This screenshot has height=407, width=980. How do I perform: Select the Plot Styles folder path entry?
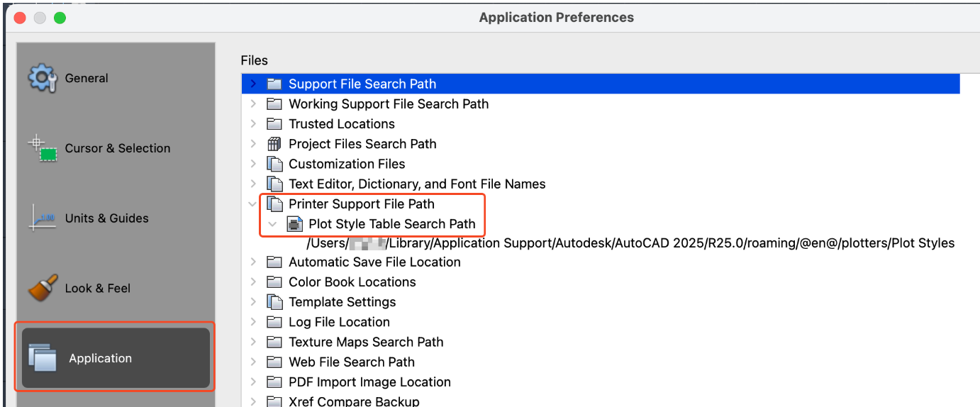click(x=630, y=243)
